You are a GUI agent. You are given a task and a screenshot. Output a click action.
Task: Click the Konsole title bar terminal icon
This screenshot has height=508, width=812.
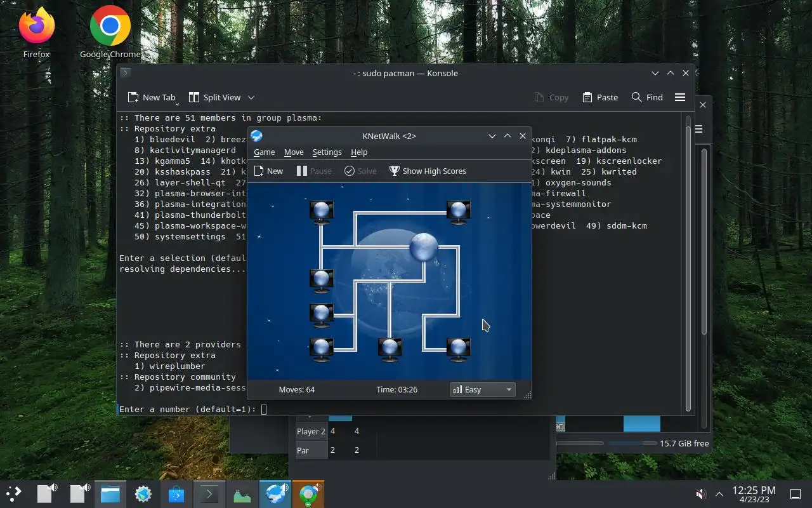(x=126, y=73)
